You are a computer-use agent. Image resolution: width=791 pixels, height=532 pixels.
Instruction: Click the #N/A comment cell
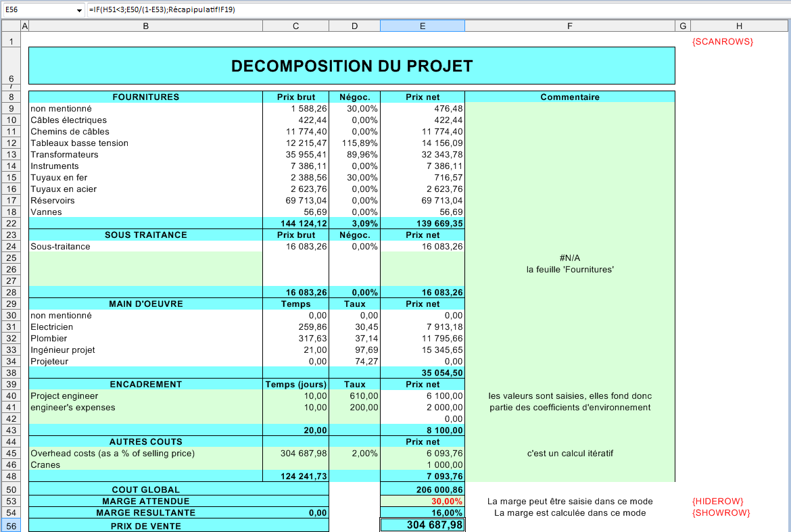coord(570,258)
